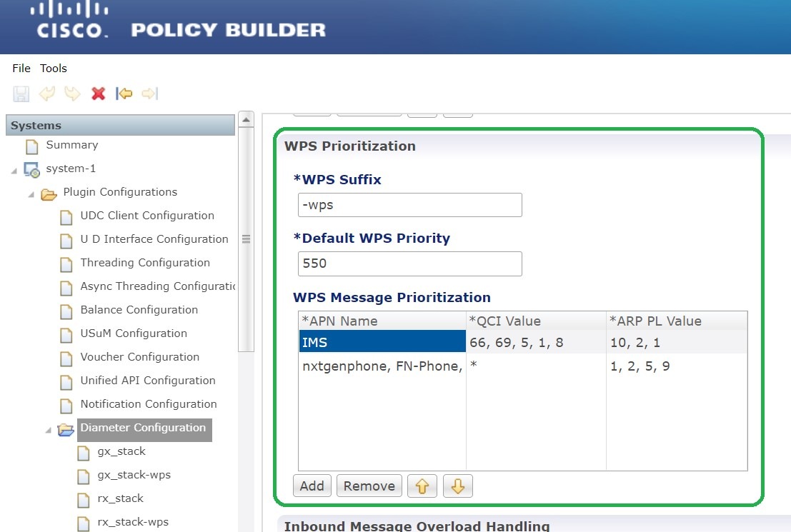Open the File menu

click(x=21, y=68)
